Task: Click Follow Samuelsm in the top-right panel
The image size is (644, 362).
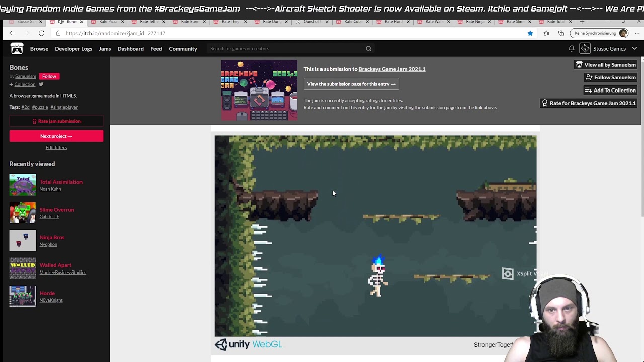Action: [611, 77]
